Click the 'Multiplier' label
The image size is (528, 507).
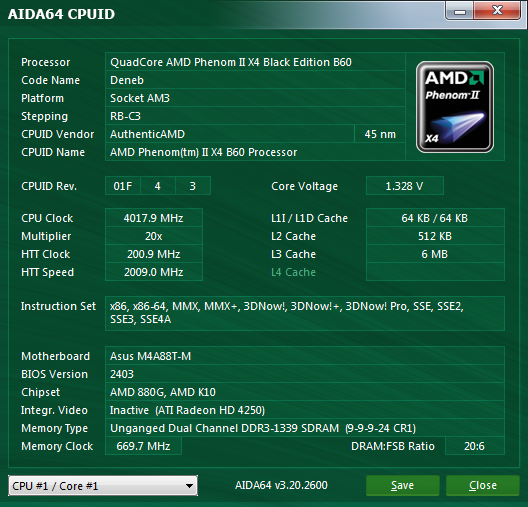(46, 236)
